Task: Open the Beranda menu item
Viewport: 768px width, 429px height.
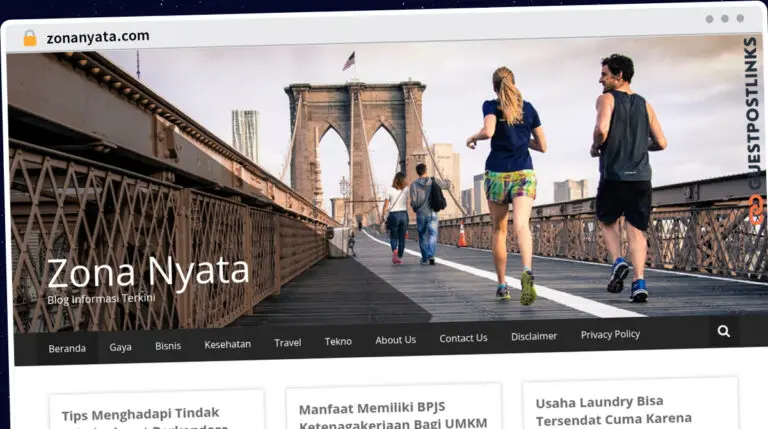Action: click(67, 348)
